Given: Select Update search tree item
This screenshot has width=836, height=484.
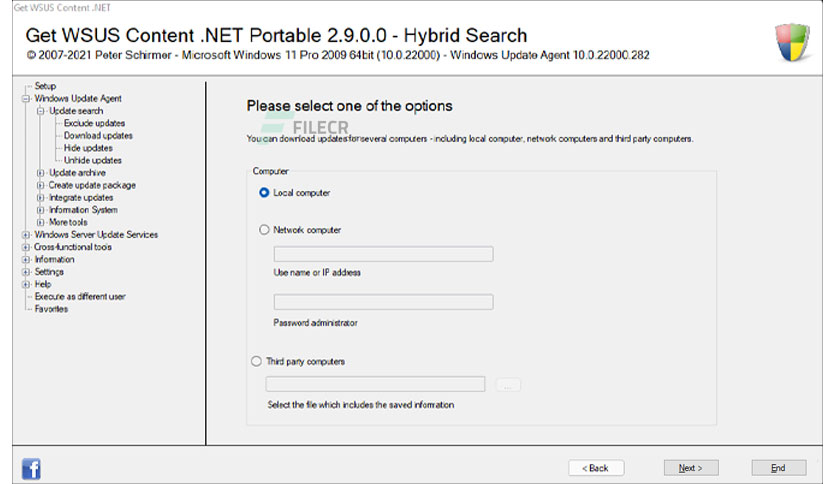Looking at the screenshot, I should [76, 111].
